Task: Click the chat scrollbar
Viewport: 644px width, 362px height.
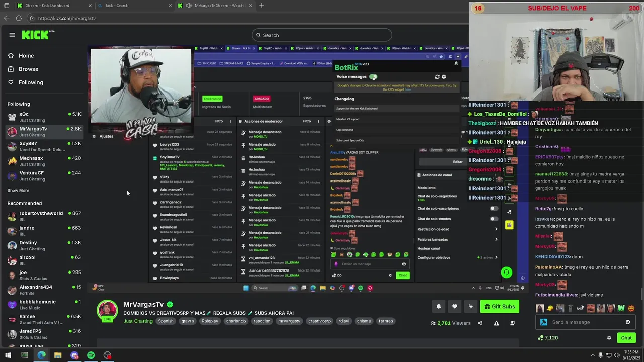Action: pyautogui.click(x=642, y=294)
